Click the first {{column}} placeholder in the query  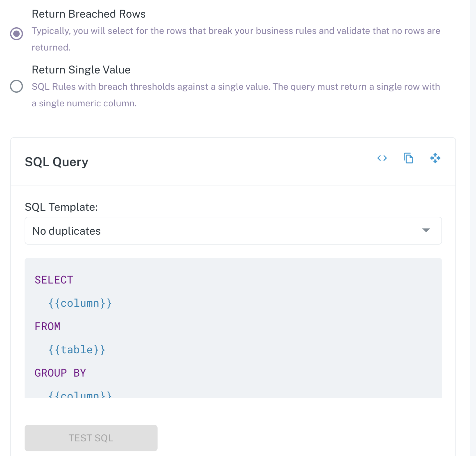click(80, 303)
